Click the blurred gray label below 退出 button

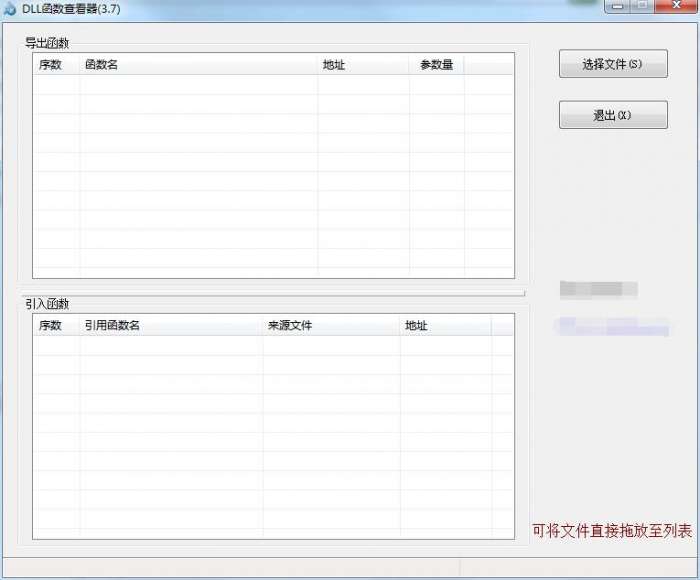(599, 289)
